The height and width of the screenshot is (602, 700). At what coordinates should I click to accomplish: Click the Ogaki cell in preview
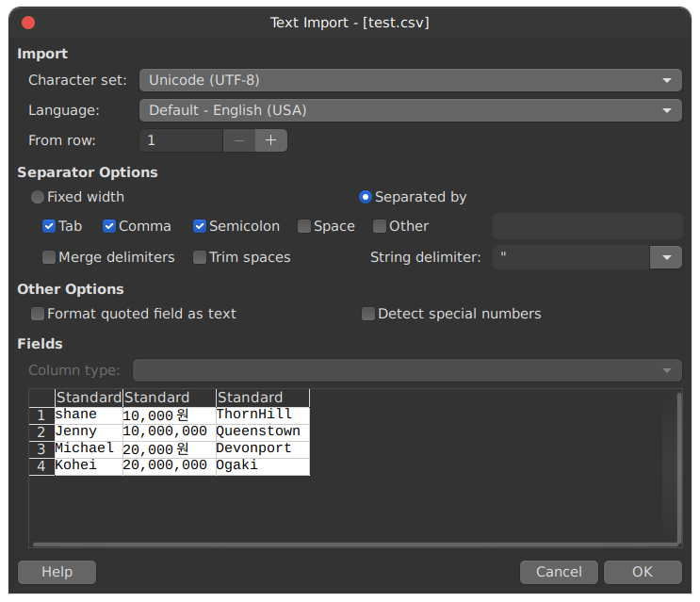point(263,466)
